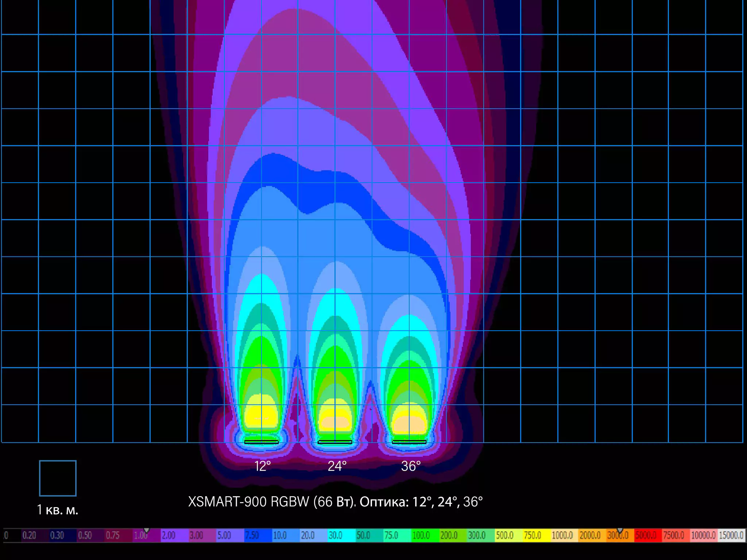Viewport: 747px width, 560px height.
Task: Click the 0.20 legend color swatch
Action: pyautogui.click(x=35, y=535)
